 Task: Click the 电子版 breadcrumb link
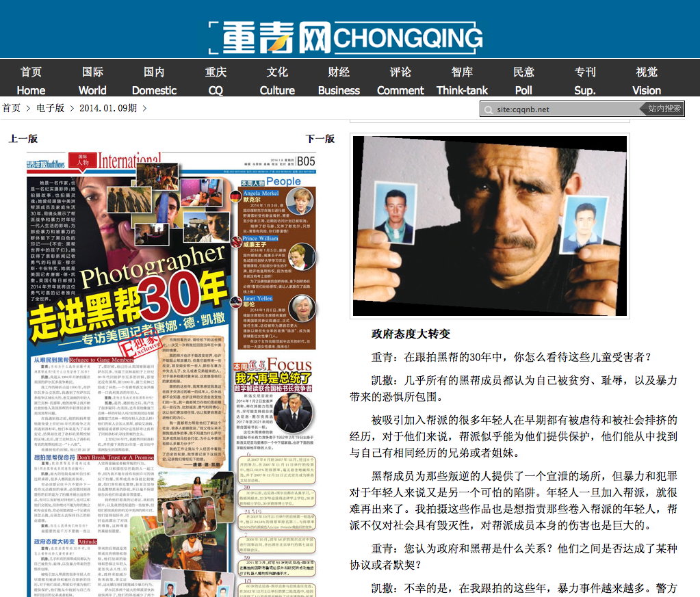[50, 108]
